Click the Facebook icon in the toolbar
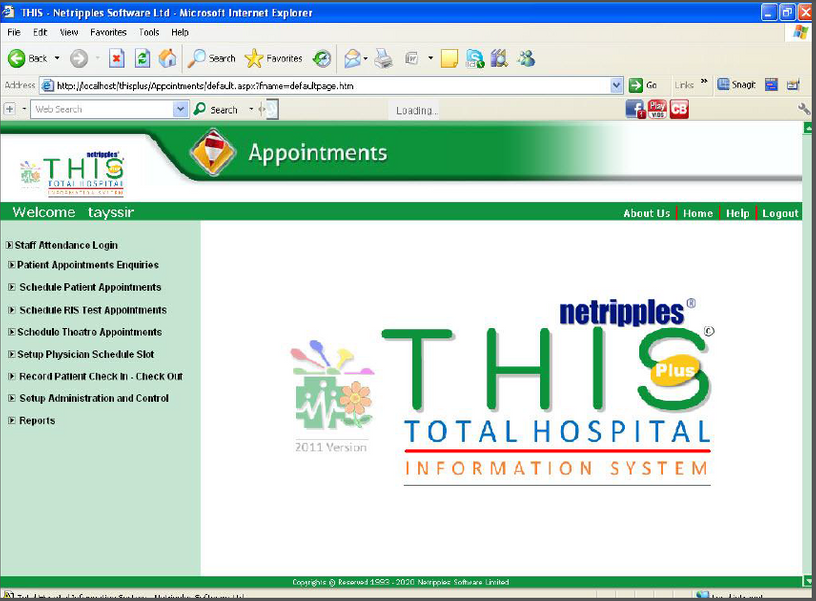Viewport: 816px width, 601px height. click(x=635, y=109)
